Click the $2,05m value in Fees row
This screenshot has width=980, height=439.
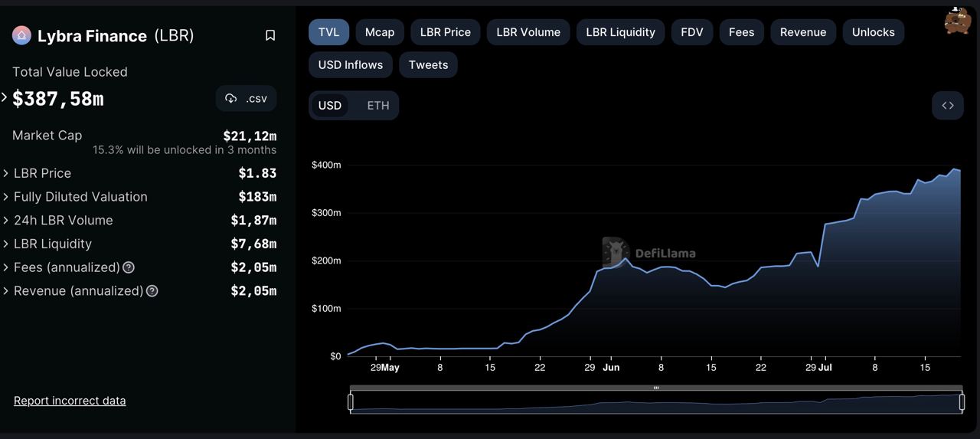pos(253,267)
